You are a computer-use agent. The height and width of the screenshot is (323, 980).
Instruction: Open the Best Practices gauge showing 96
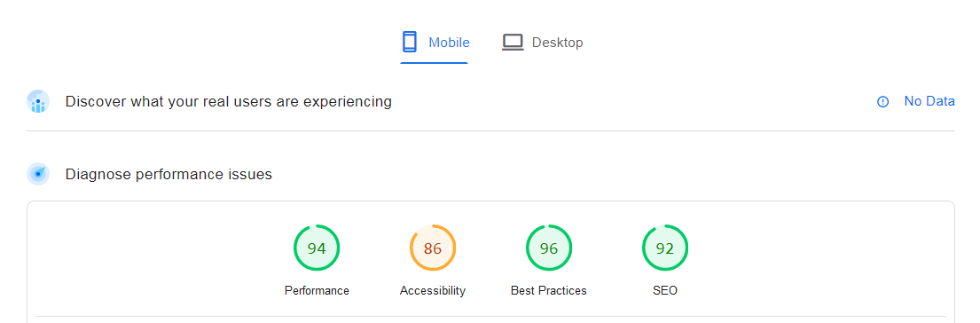coord(549,248)
